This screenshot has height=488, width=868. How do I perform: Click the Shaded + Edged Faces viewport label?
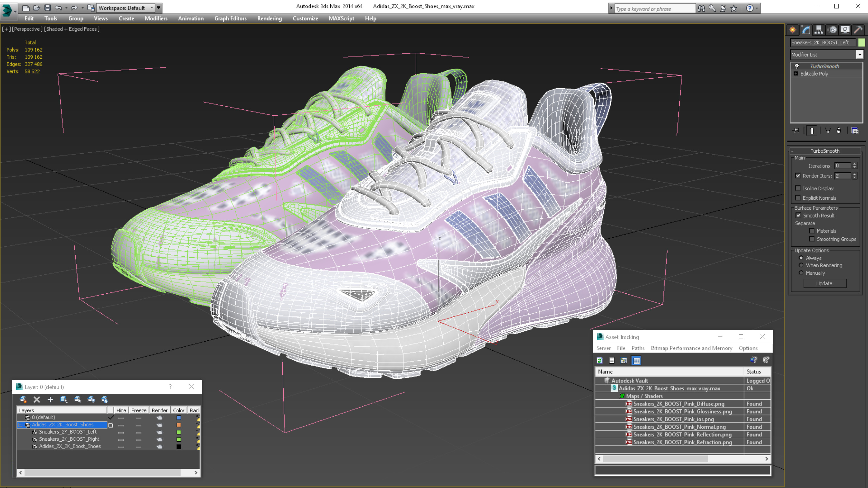(x=72, y=29)
